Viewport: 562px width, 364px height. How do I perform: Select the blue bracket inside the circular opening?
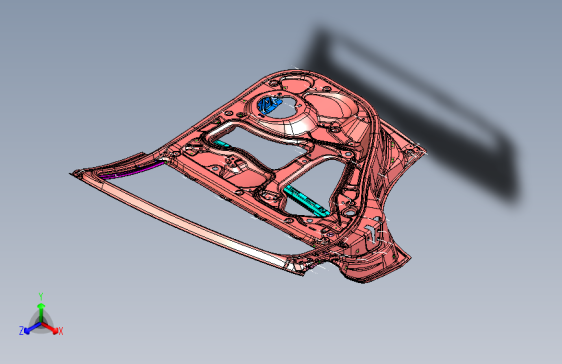tap(269, 105)
